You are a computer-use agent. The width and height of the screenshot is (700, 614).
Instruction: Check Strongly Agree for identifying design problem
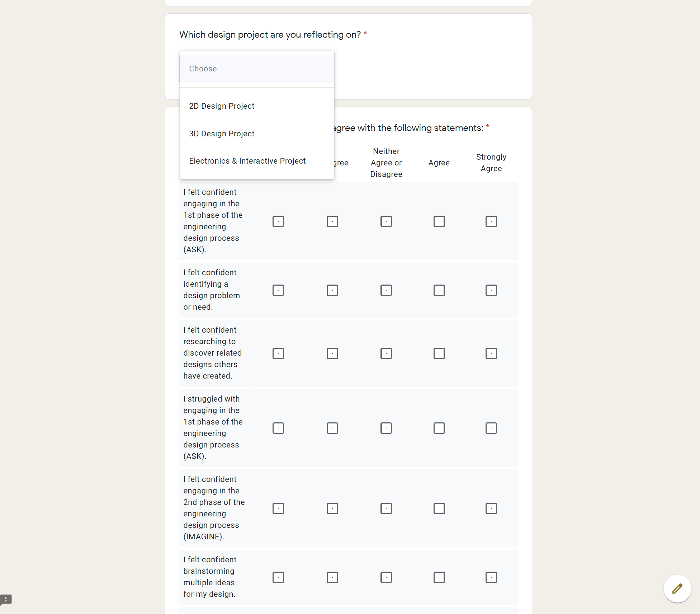[491, 290]
